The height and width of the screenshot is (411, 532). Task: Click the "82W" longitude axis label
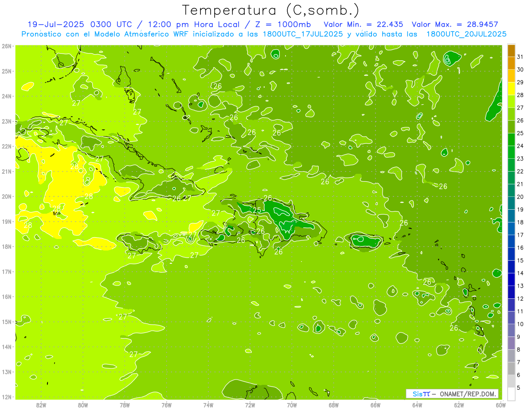coord(41,405)
